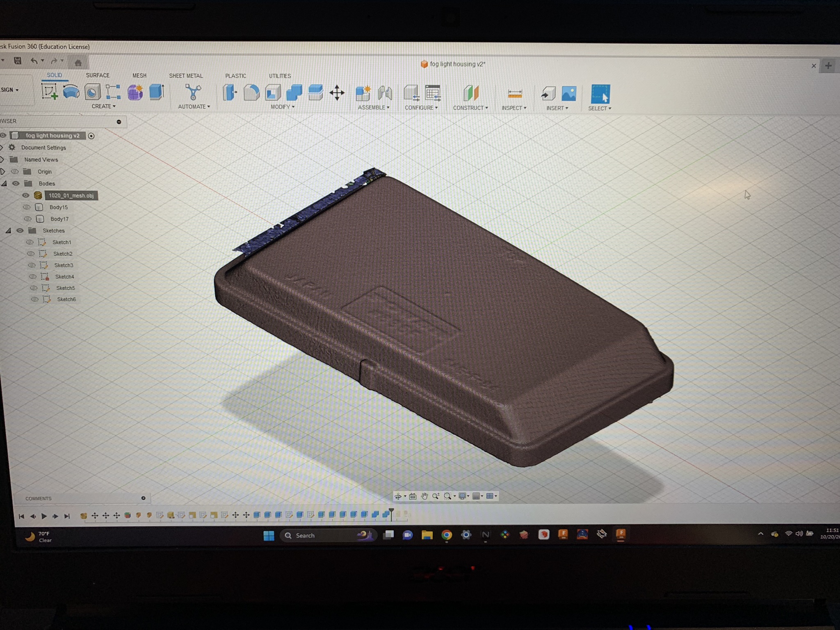The width and height of the screenshot is (840, 630).
Task: Open the INSPECT dropdown menu
Action: 514,108
